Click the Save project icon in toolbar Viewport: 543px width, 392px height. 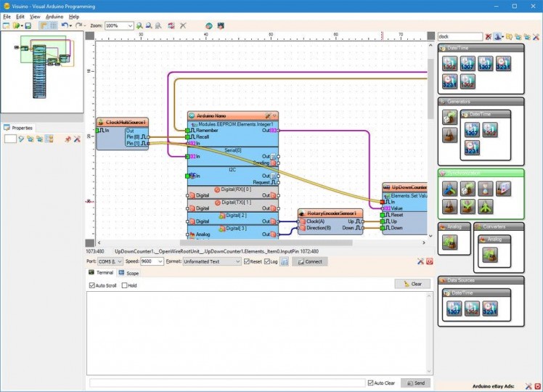[x=28, y=25]
